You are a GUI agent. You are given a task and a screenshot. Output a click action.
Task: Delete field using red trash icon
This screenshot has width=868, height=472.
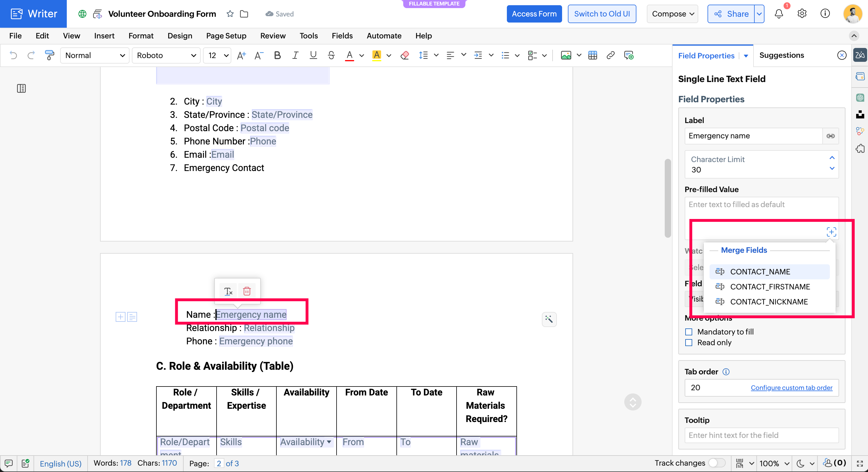247,291
